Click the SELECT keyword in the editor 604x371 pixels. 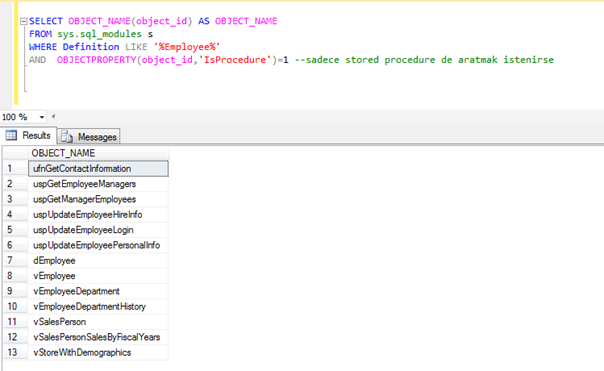[46, 21]
